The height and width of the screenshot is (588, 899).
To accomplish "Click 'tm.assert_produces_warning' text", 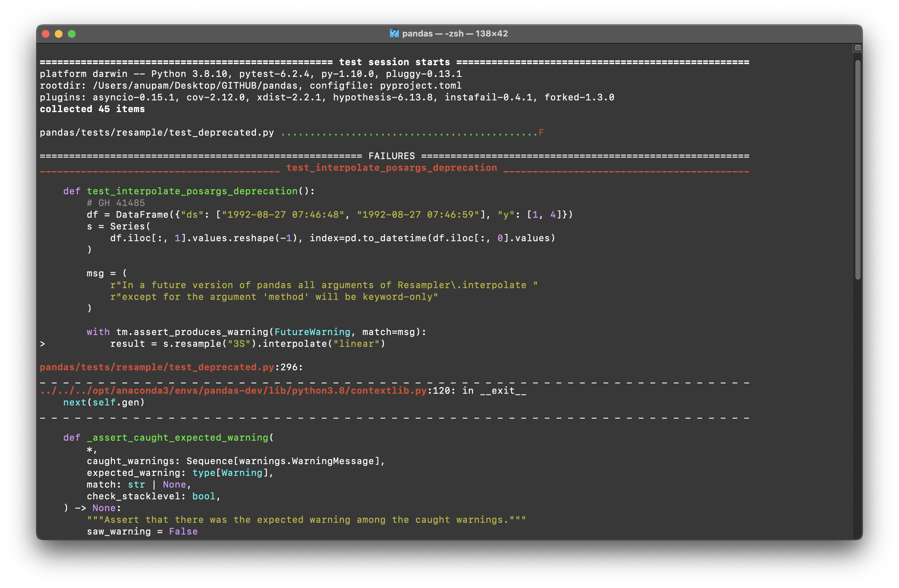I will pyautogui.click(x=192, y=332).
